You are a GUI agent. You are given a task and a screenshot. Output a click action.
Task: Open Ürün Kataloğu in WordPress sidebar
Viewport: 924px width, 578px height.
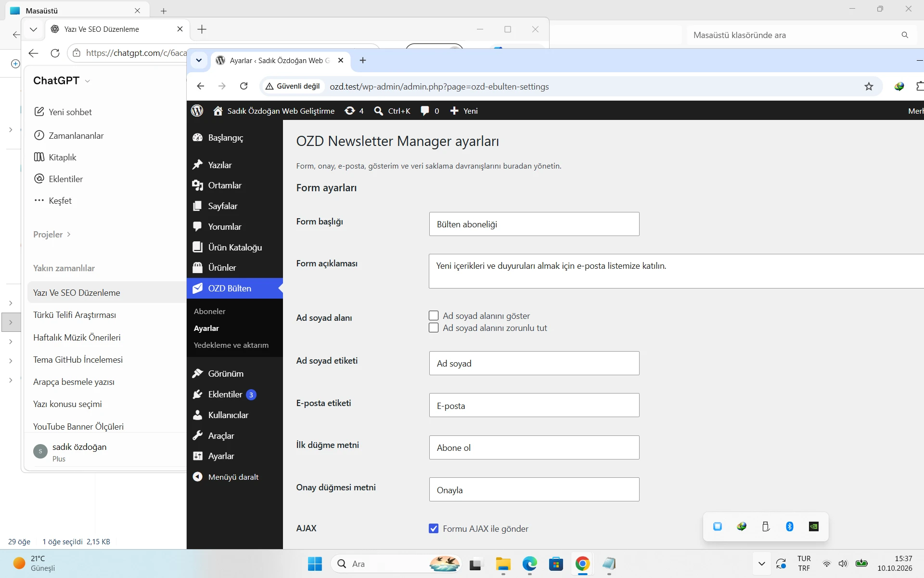tap(235, 247)
